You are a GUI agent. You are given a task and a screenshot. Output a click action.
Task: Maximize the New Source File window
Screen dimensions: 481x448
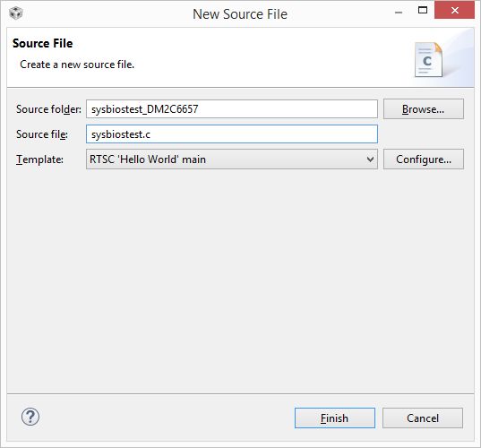pos(423,10)
